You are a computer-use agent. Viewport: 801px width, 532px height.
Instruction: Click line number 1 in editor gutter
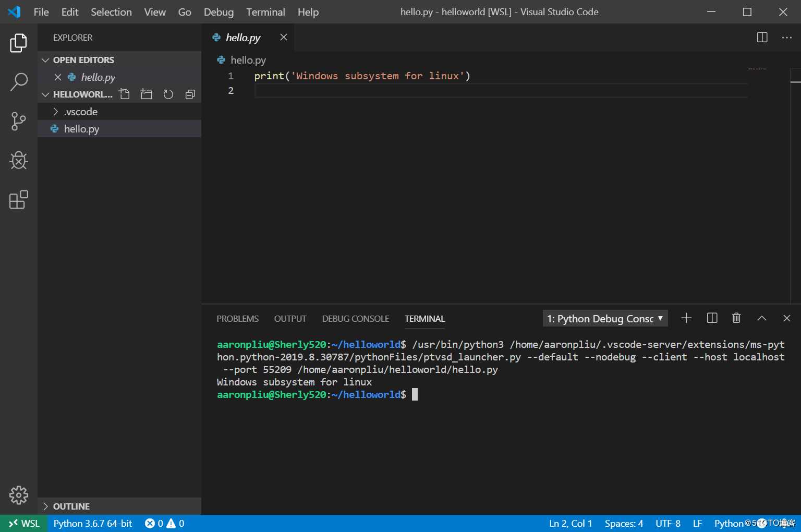(x=230, y=76)
